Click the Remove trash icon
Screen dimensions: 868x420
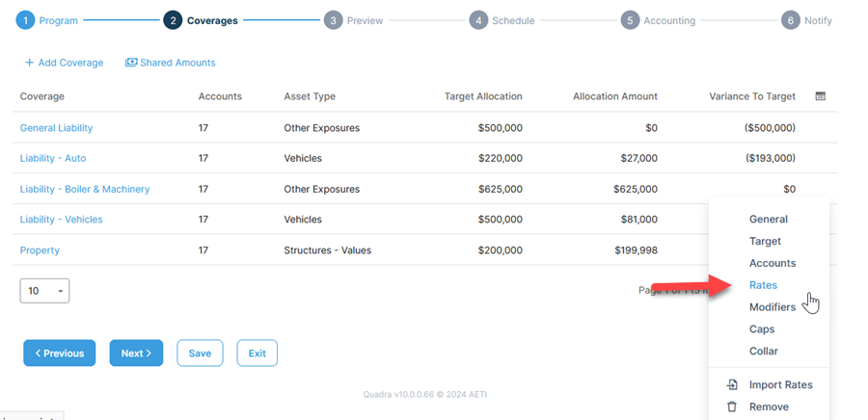pos(732,407)
